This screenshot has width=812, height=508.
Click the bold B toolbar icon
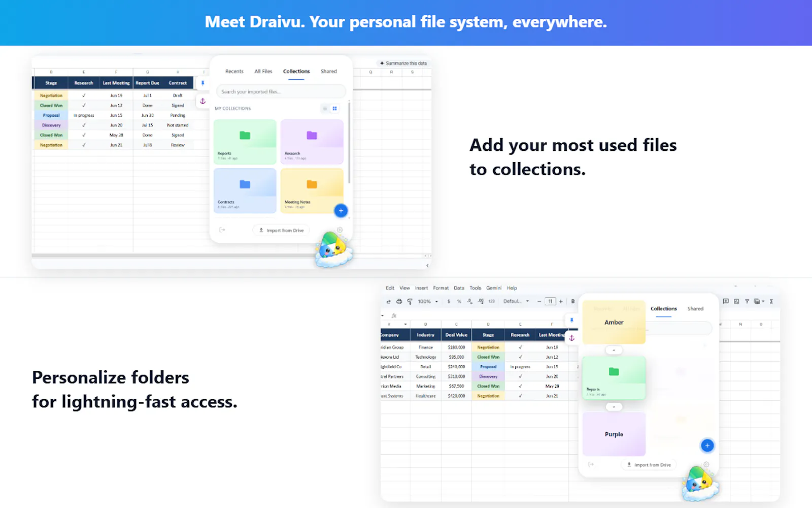click(573, 301)
